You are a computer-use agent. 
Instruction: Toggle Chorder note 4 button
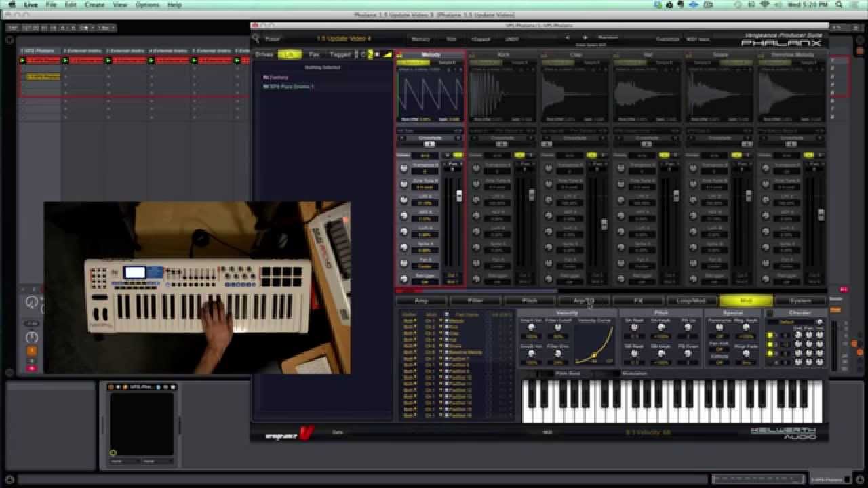pos(770,361)
